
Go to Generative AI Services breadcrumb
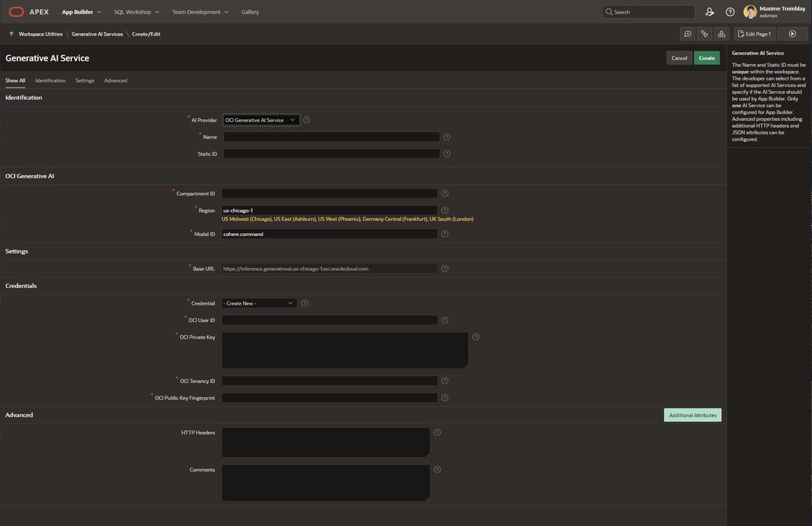(97, 34)
